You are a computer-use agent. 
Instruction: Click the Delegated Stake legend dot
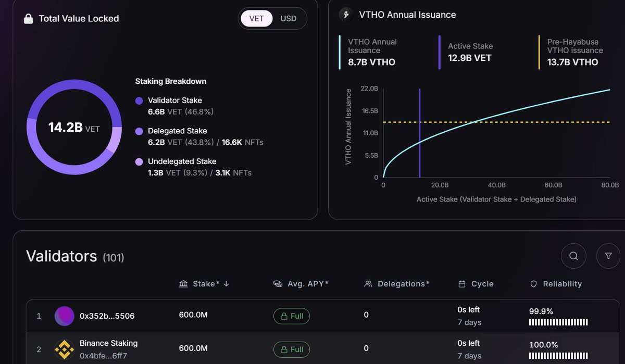pyautogui.click(x=139, y=132)
